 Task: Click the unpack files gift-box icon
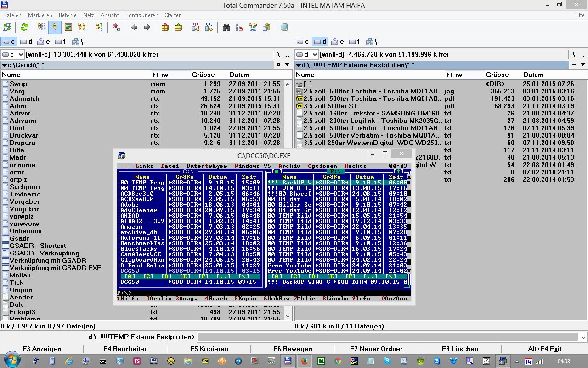pyautogui.click(x=178, y=27)
